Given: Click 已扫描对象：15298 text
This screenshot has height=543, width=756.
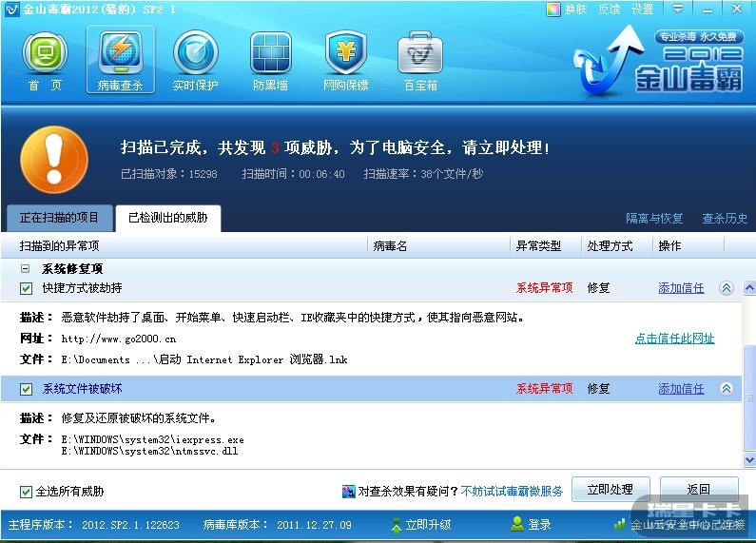Looking at the screenshot, I should pos(168,174).
